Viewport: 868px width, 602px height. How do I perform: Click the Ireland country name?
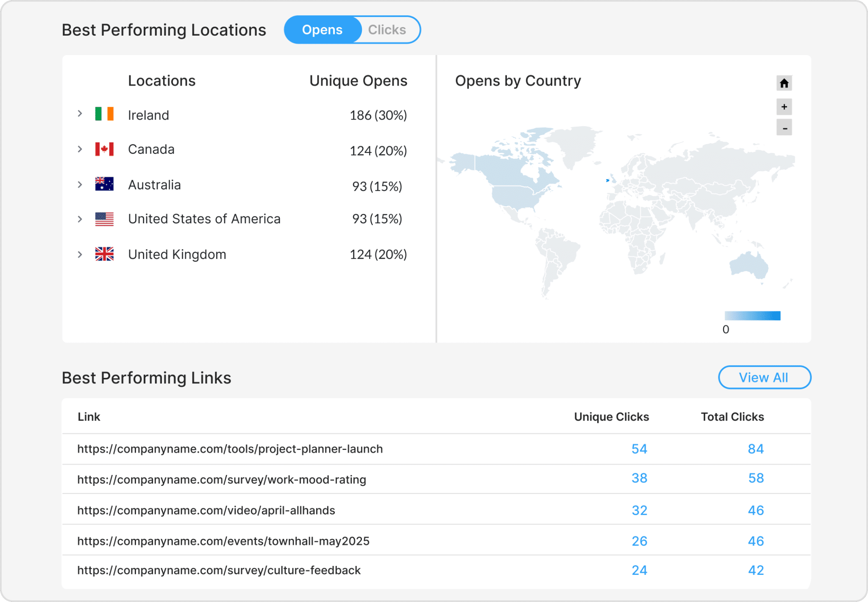click(148, 115)
